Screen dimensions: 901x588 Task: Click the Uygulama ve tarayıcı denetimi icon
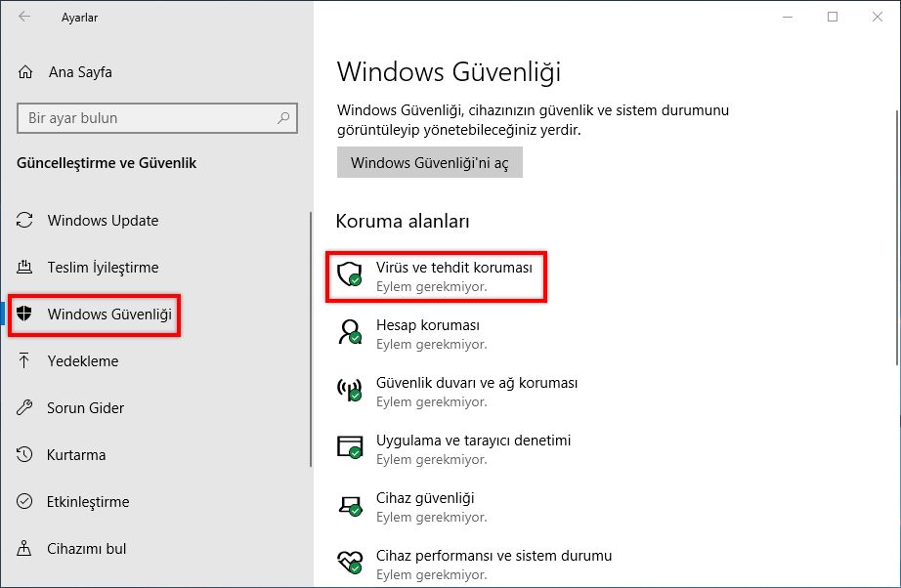[x=349, y=448]
